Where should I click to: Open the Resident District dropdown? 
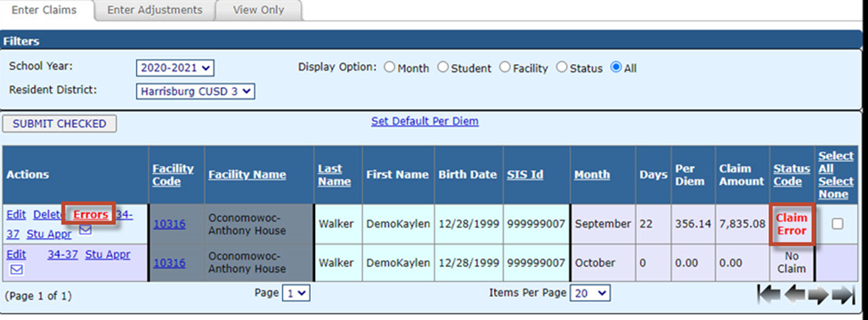[x=195, y=92]
